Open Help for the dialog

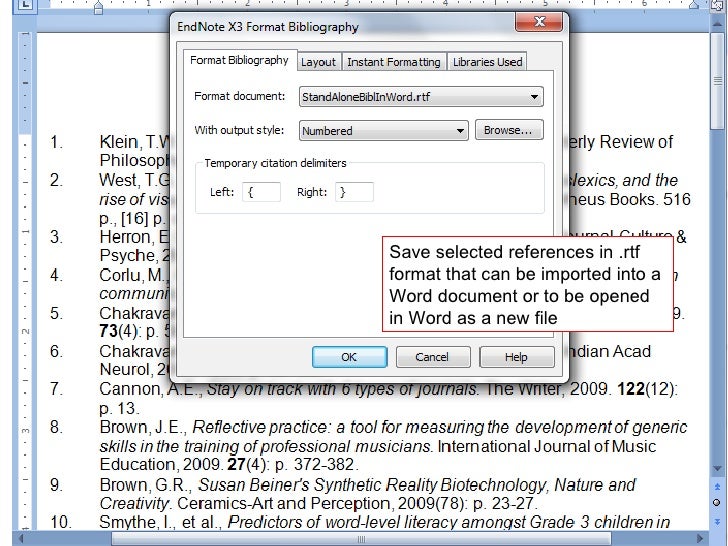tap(516, 357)
